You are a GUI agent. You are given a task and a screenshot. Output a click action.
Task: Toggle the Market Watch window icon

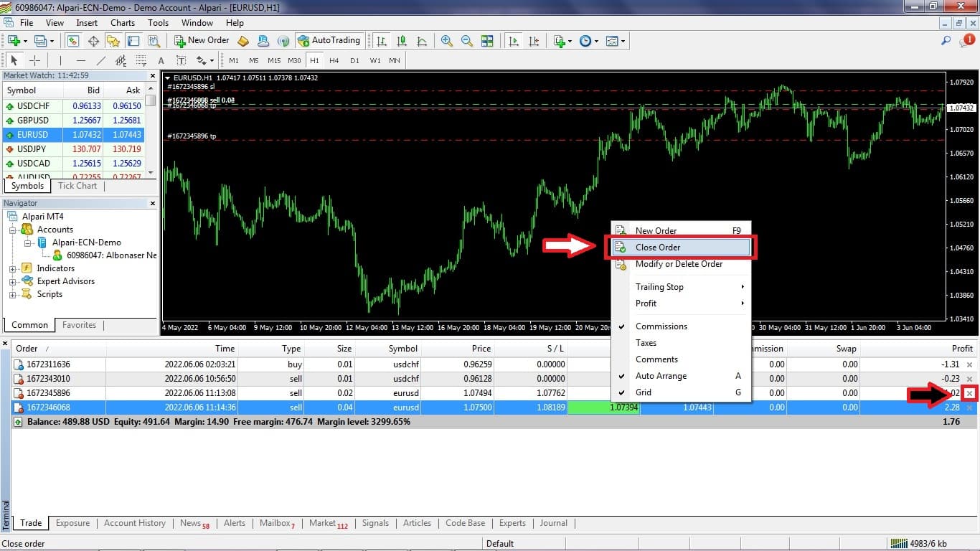pos(73,41)
